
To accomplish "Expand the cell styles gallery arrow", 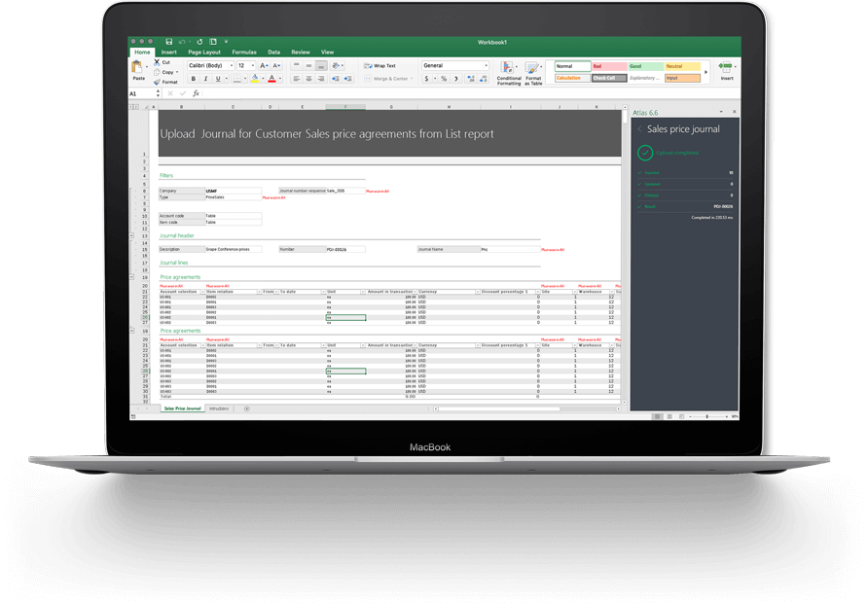I will coord(705,72).
